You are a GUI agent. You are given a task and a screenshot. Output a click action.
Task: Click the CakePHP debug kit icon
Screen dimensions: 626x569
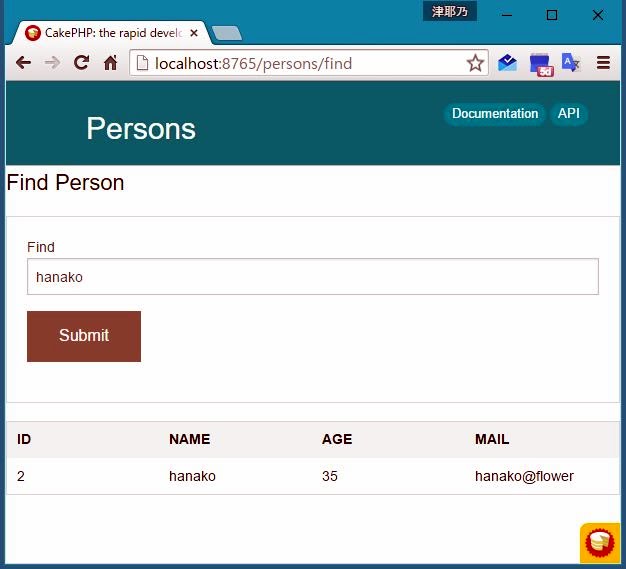599,542
